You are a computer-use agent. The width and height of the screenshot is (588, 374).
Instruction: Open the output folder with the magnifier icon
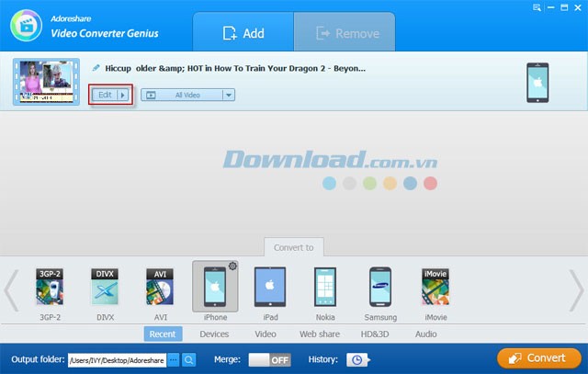point(189,360)
